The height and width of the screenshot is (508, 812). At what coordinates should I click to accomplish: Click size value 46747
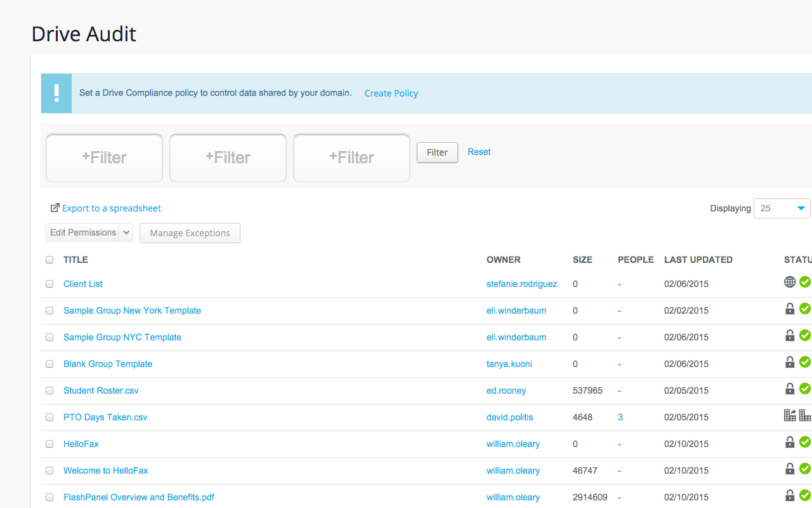point(585,471)
